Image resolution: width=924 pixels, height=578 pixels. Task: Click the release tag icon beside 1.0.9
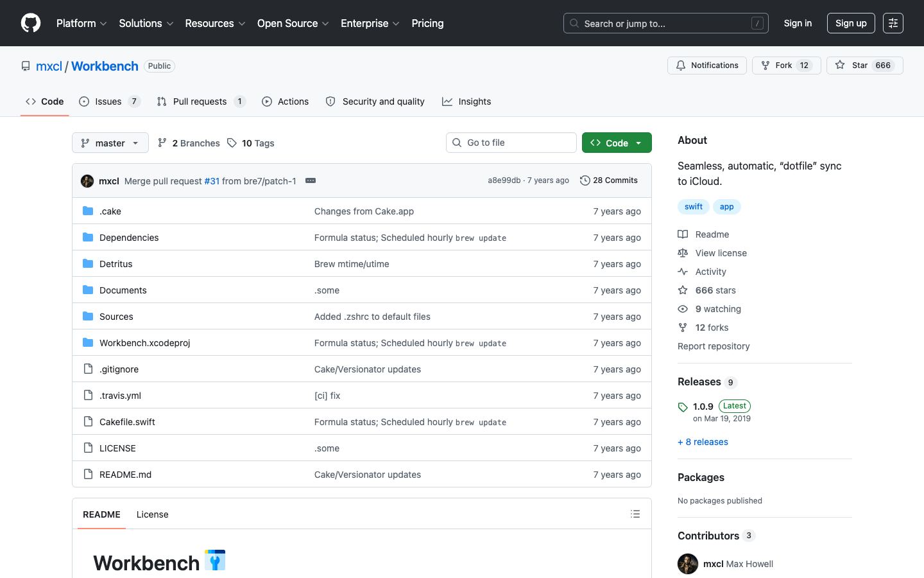click(x=683, y=407)
